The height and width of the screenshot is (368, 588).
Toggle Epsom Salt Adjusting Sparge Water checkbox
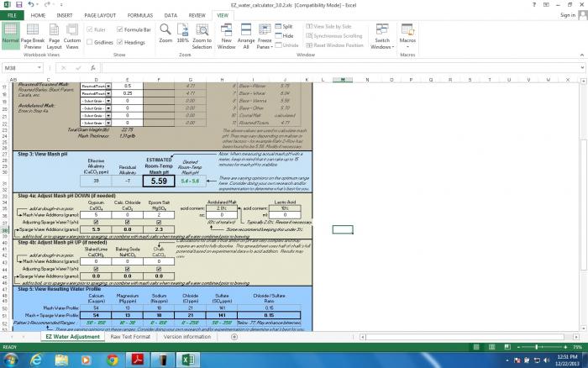(159, 222)
